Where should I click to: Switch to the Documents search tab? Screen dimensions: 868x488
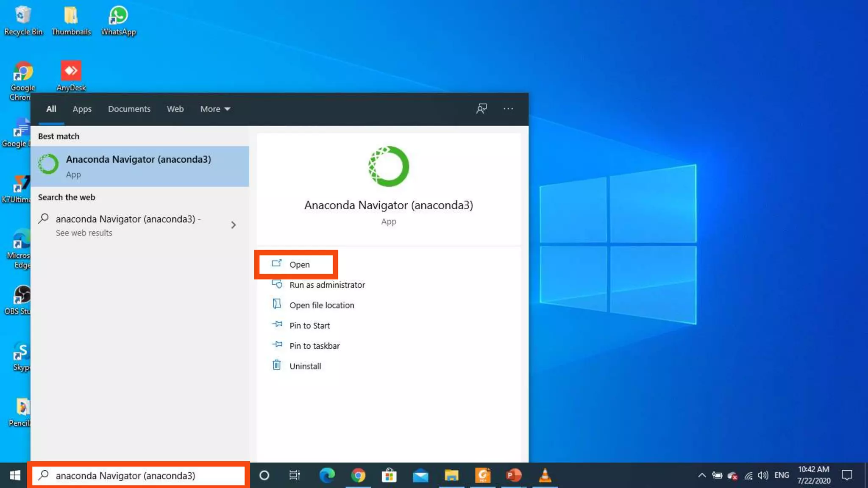click(129, 109)
